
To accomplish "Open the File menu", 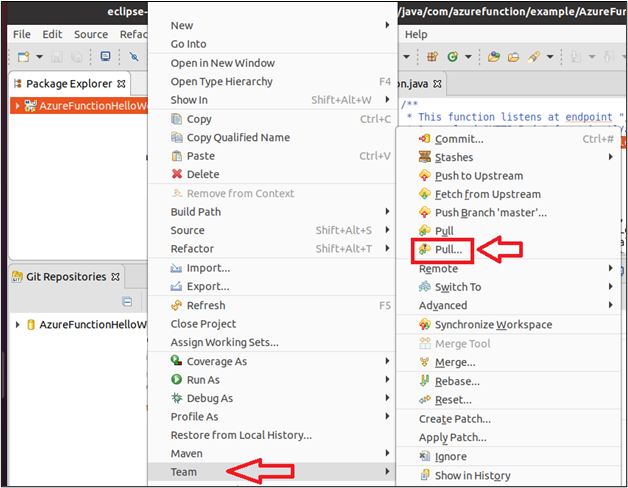I will (22, 34).
